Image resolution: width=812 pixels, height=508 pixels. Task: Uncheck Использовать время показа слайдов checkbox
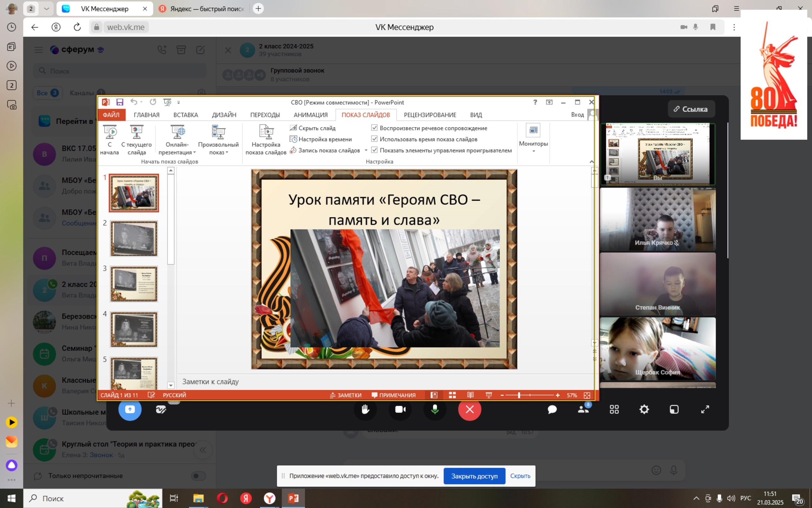click(374, 139)
